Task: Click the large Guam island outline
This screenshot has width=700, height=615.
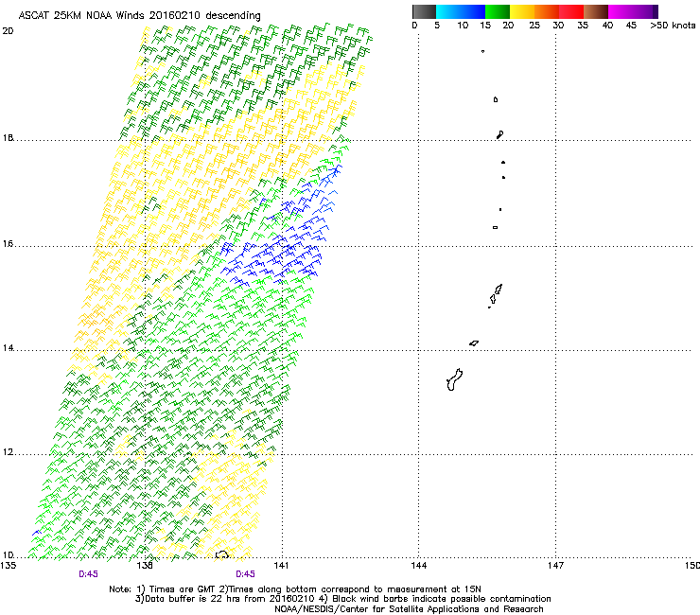Action: [454, 380]
